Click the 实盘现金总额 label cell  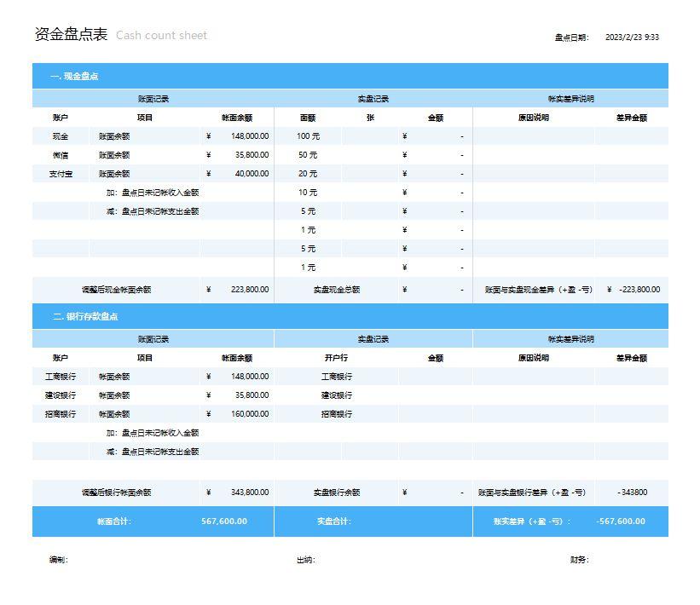pyautogui.click(x=336, y=290)
